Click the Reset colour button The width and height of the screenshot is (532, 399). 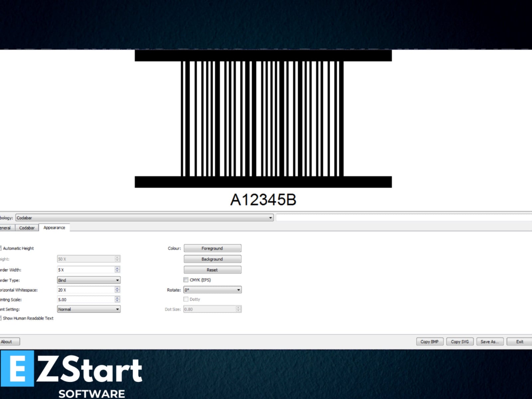(x=212, y=270)
